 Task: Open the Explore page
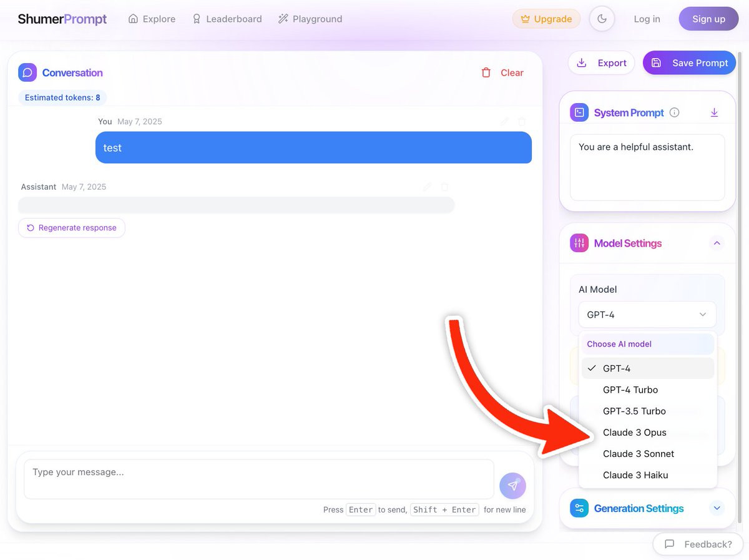pos(152,19)
